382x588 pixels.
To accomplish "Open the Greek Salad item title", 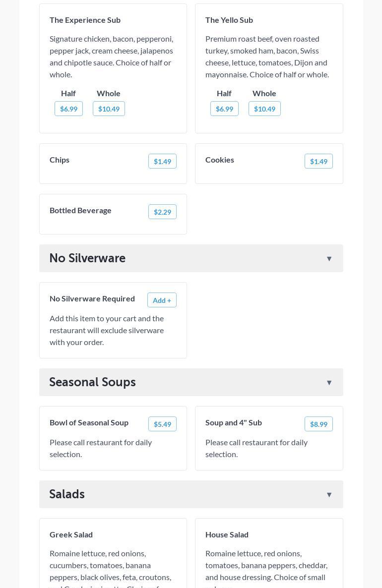I will click(x=71, y=534).
